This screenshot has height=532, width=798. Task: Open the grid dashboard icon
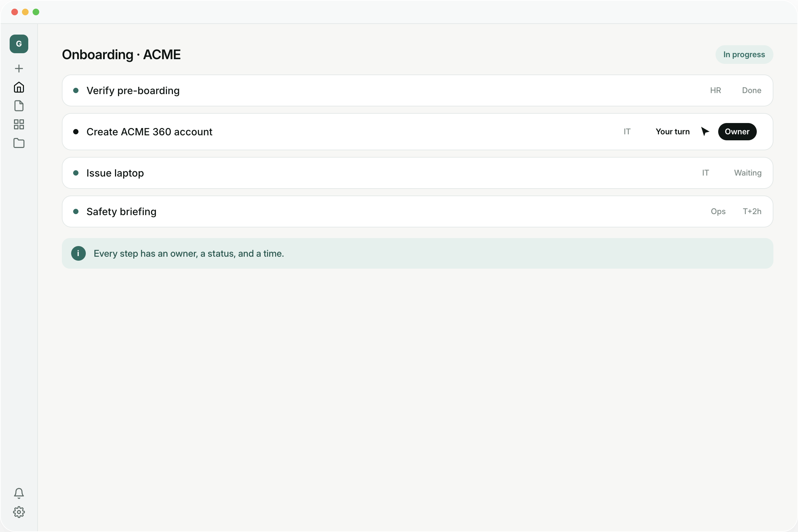tap(19, 124)
